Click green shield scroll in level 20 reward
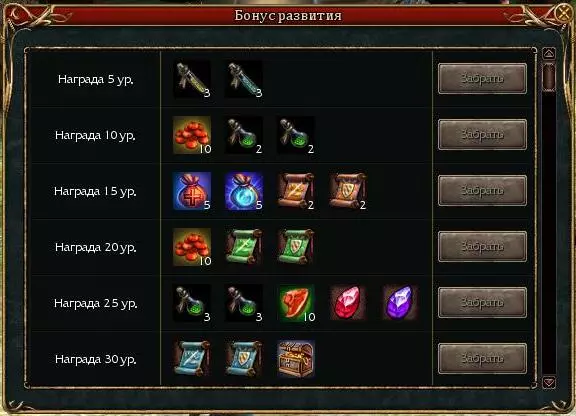 click(296, 247)
